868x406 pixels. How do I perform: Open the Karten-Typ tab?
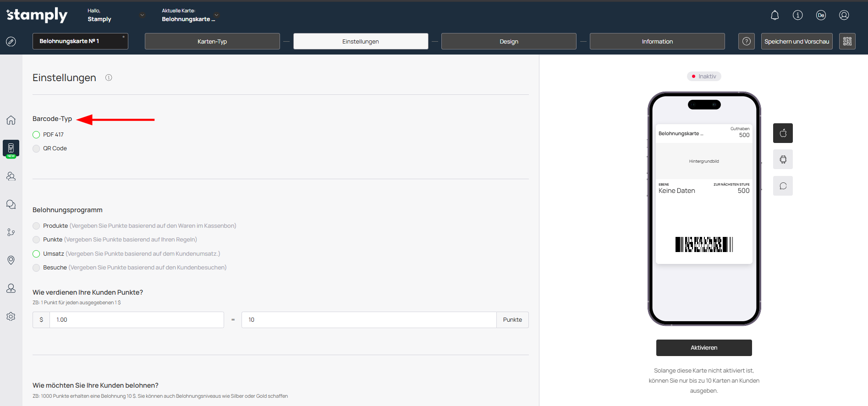point(212,41)
